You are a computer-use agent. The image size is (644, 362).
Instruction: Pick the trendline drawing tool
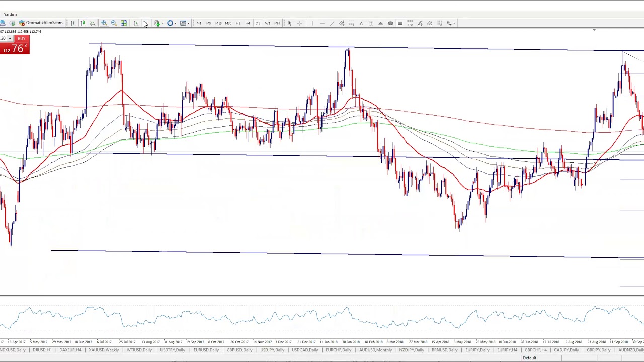pyautogui.click(x=332, y=23)
